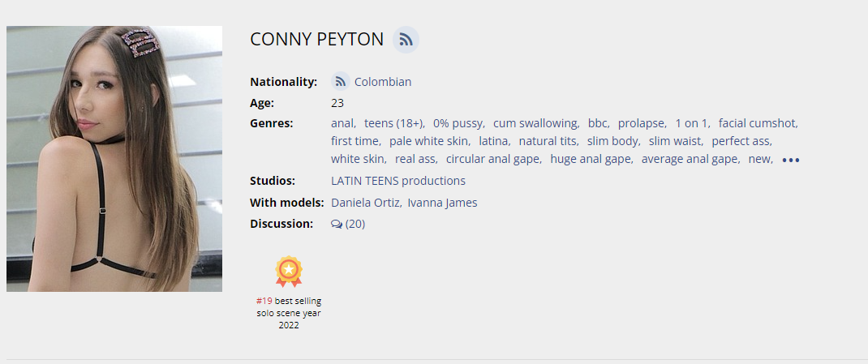
Task: Open Ivanna James model page
Action: pyautogui.click(x=442, y=203)
